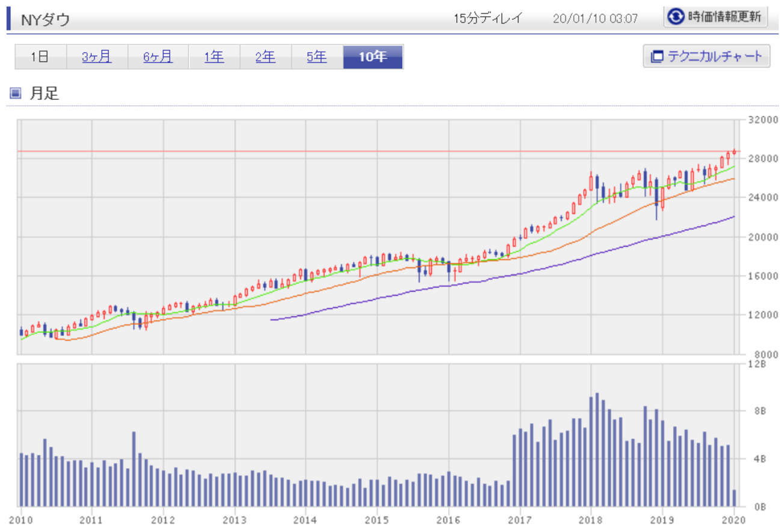Switch to the 3ヶ月 chart range
Screen dimensions: 782x532
click(x=97, y=57)
